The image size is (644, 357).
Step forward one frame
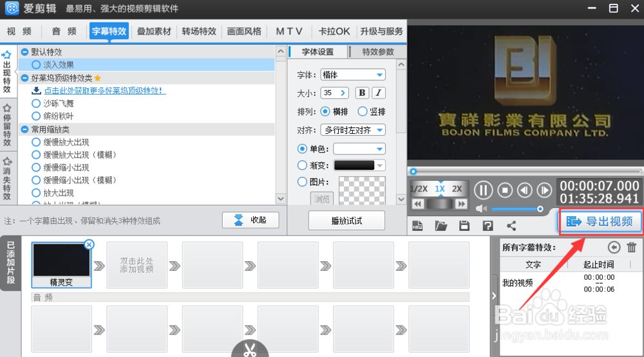(544, 190)
